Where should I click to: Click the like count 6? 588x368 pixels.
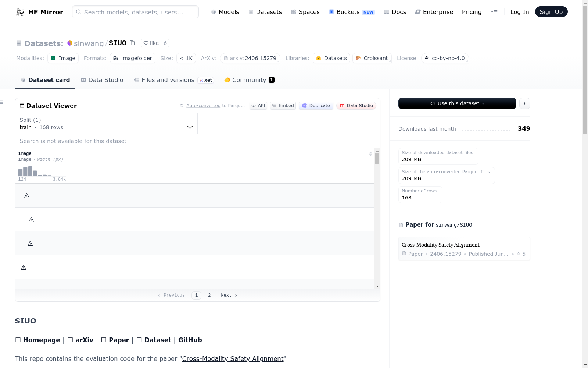point(165,43)
